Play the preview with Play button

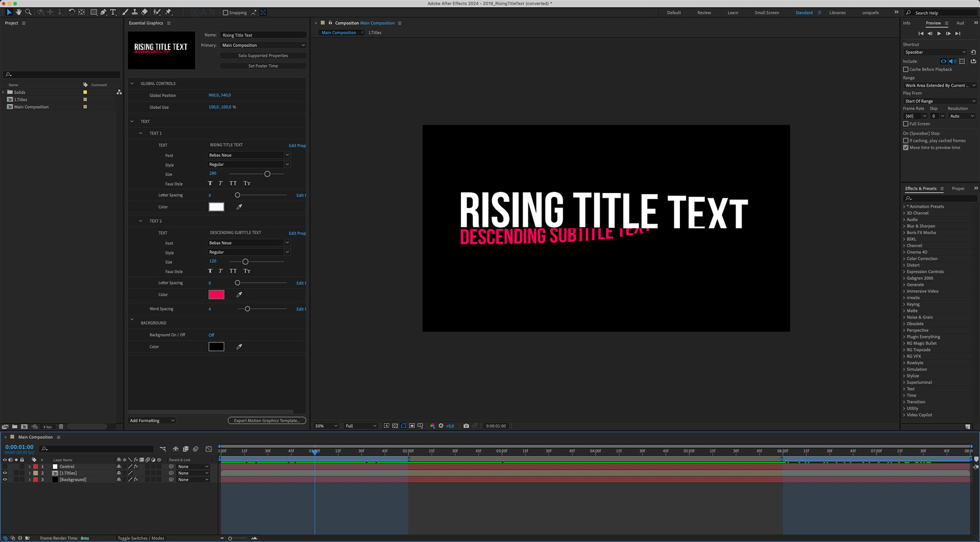939,34
